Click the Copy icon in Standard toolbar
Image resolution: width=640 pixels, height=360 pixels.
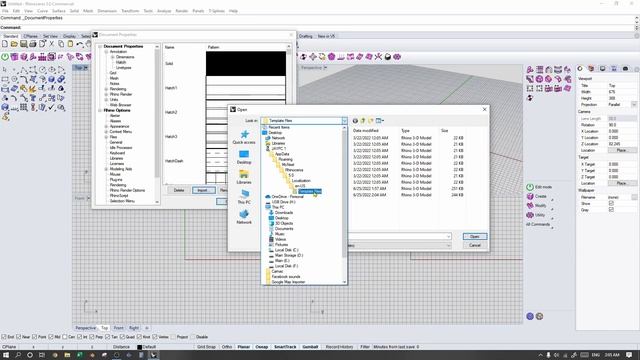61,44
